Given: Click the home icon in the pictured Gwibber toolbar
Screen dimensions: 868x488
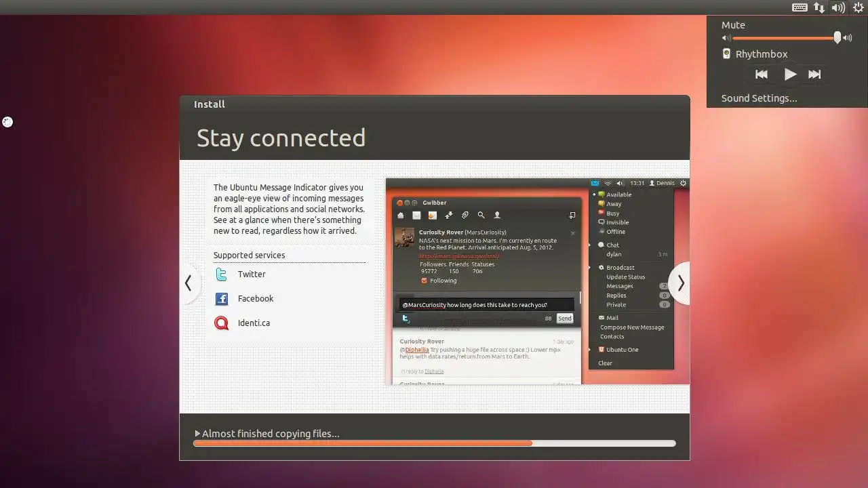Looking at the screenshot, I should pos(400,216).
